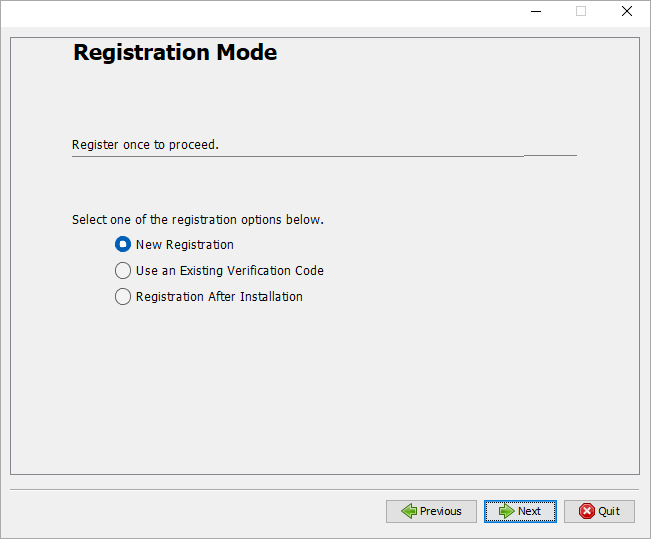Select the New Registration radio button
This screenshot has height=539, width=651.
click(x=123, y=244)
